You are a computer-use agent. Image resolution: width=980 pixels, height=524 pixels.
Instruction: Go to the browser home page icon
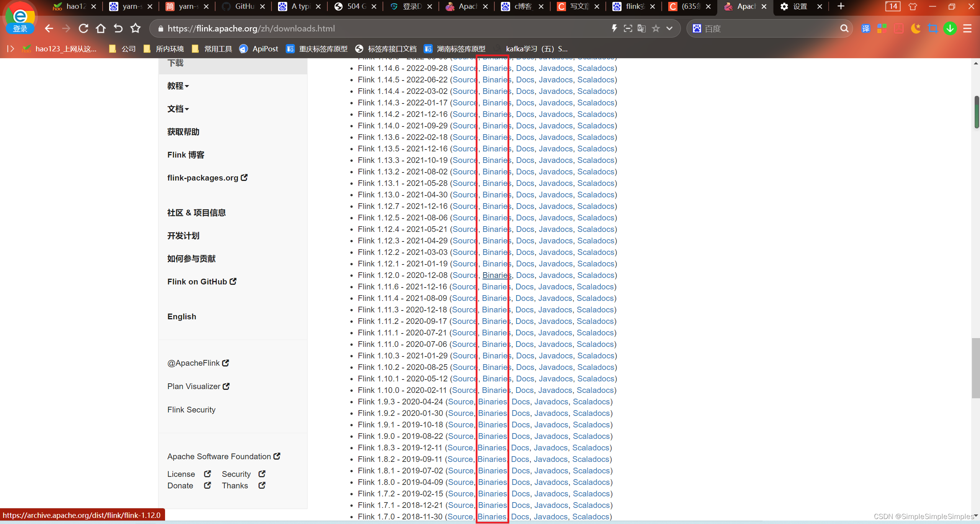[x=101, y=28]
